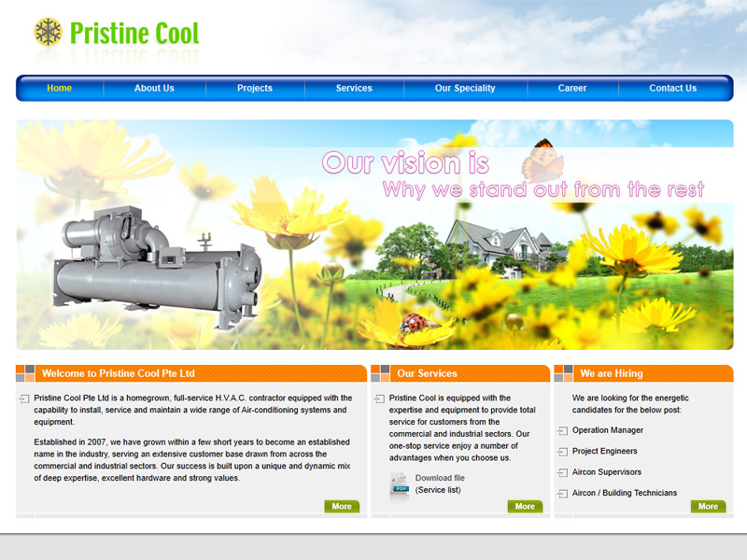
Task: Click More under Our Services
Action: click(x=525, y=506)
